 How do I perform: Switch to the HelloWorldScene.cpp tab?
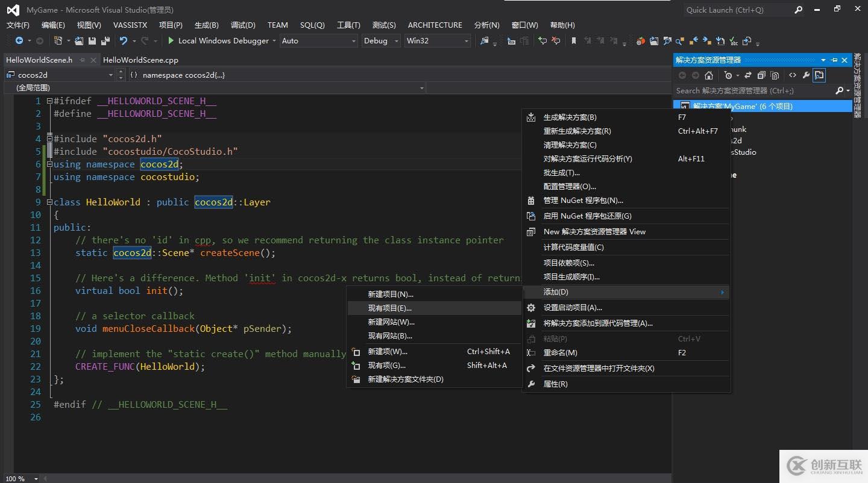(x=140, y=60)
